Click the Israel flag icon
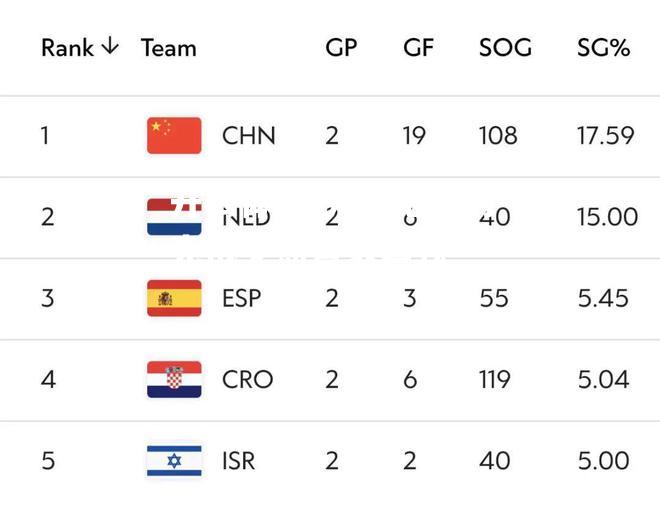 (174, 461)
